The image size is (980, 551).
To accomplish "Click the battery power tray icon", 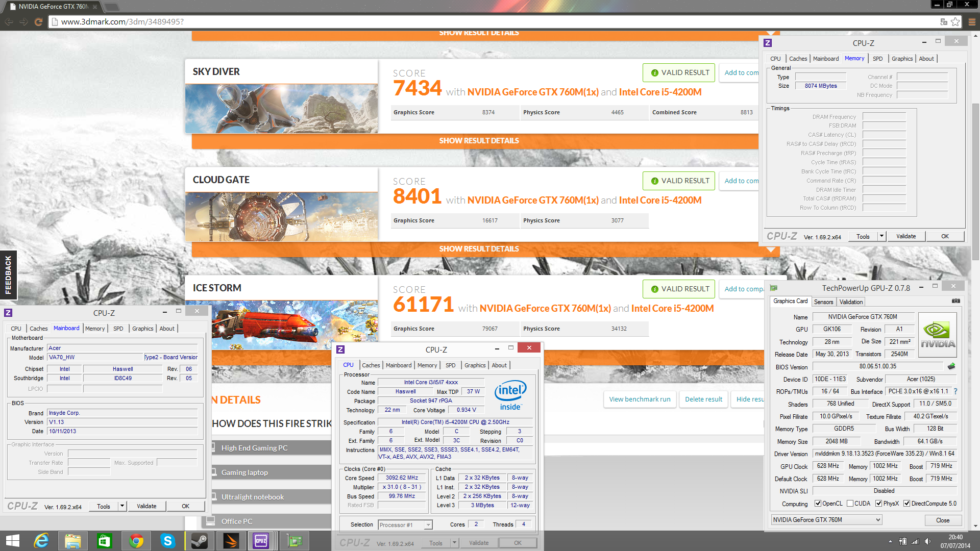I will pos(903,541).
